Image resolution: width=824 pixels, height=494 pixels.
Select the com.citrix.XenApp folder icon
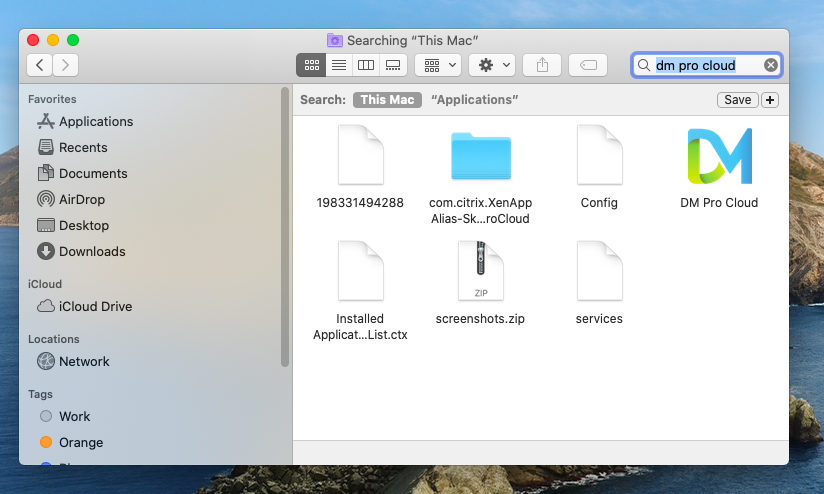click(x=481, y=156)
